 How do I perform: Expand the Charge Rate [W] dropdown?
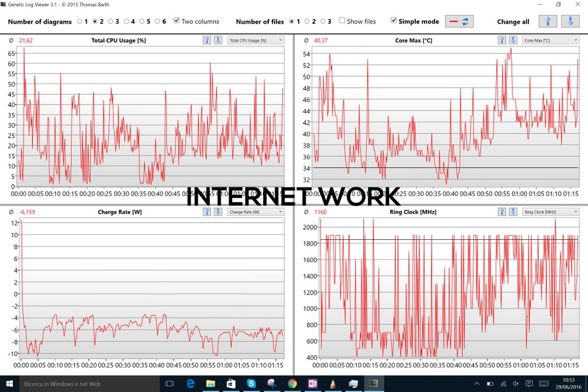256,212
